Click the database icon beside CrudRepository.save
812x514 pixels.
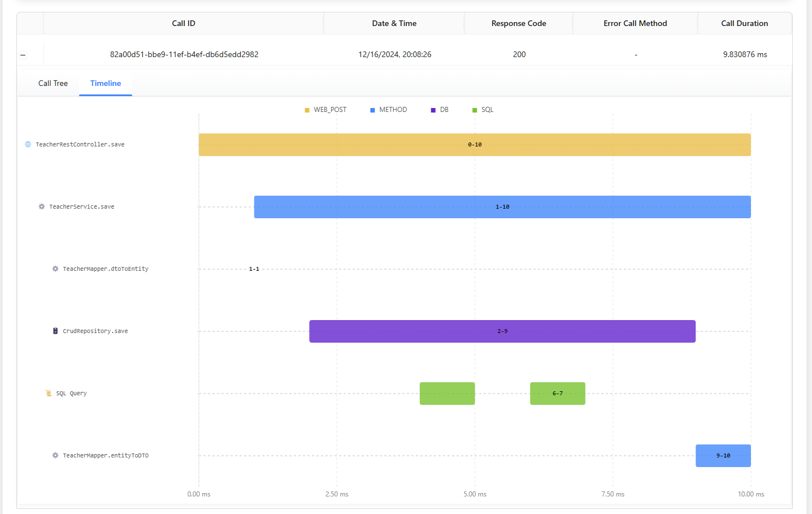click(55, 331)
